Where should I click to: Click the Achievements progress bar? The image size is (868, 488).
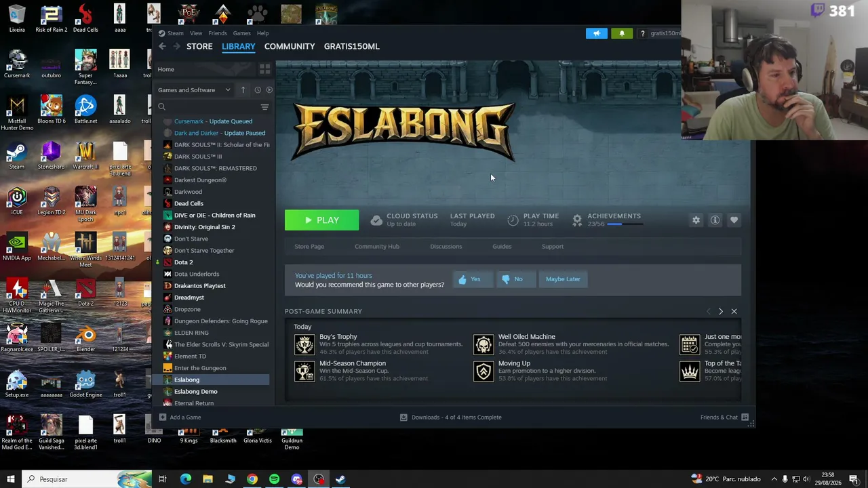[x=625, y=224]
